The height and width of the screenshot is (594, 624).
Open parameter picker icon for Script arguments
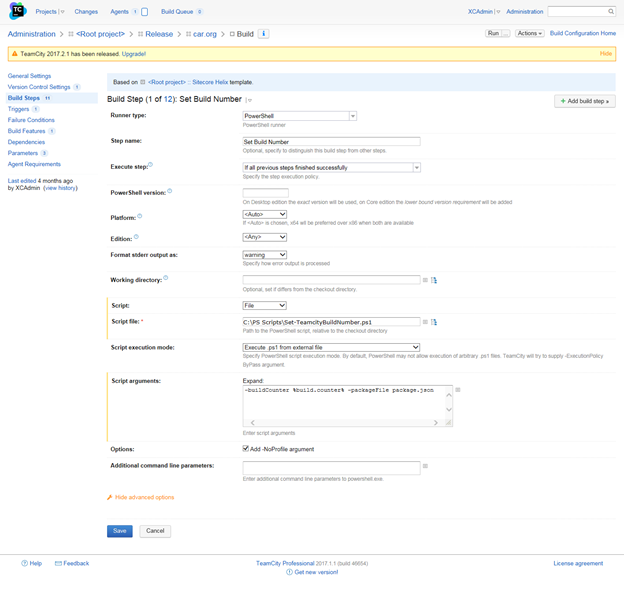[x=458, y=390]
